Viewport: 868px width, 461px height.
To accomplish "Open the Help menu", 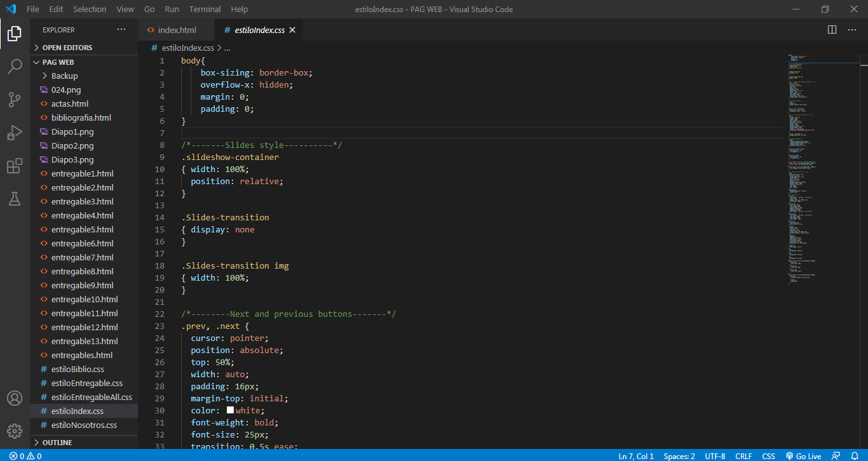I will pos(240,9).
